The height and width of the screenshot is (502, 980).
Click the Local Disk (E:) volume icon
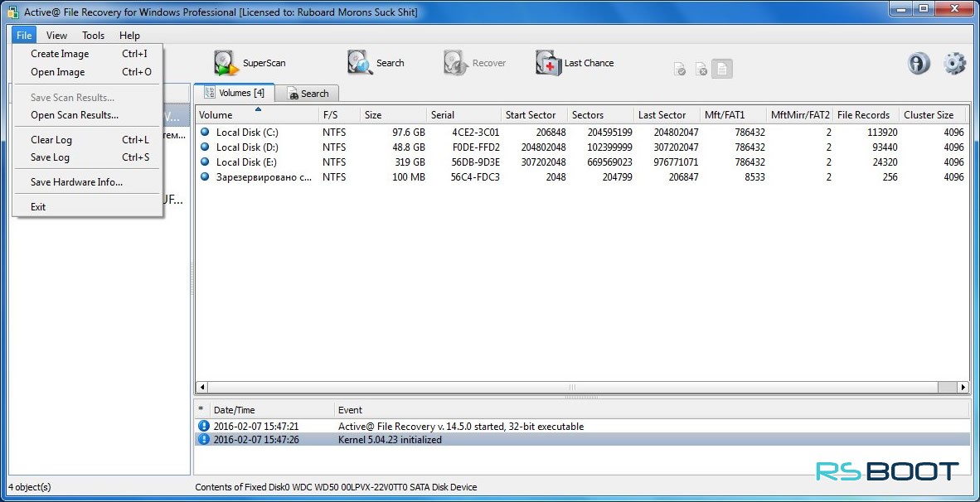click(x=205, y=162)
